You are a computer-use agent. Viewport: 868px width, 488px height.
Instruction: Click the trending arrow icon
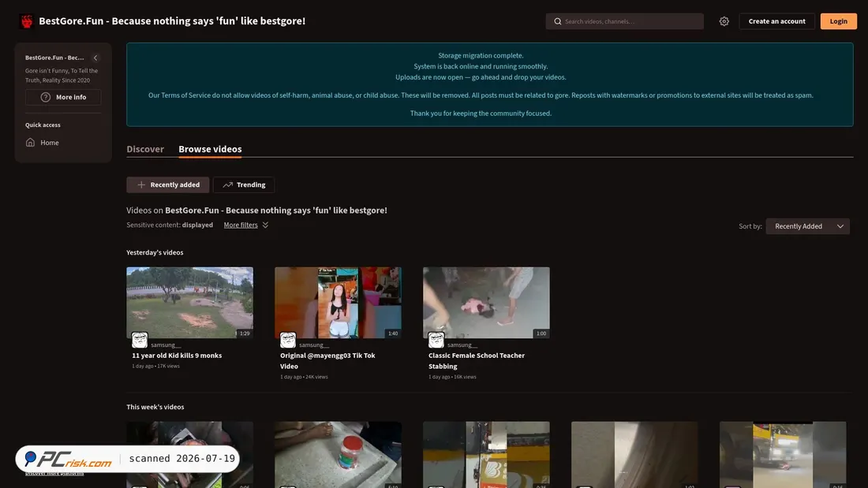coord(227,184)
